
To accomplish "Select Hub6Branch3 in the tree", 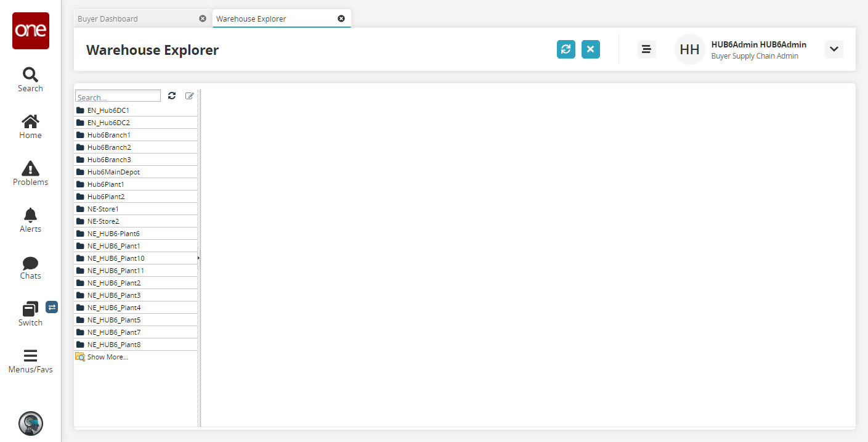I will tap(136, 160).
